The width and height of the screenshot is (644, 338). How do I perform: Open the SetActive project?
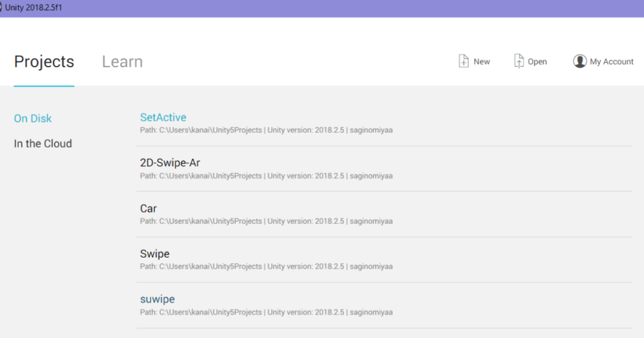coord(163,117)
